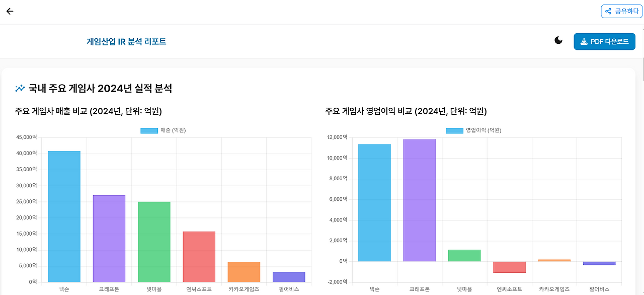This screenshot has height=295, width=644.
Task: Open the 게임산업 IR 분석 리포트 title link
Action: pyautogui.click(x=126, y=41)
